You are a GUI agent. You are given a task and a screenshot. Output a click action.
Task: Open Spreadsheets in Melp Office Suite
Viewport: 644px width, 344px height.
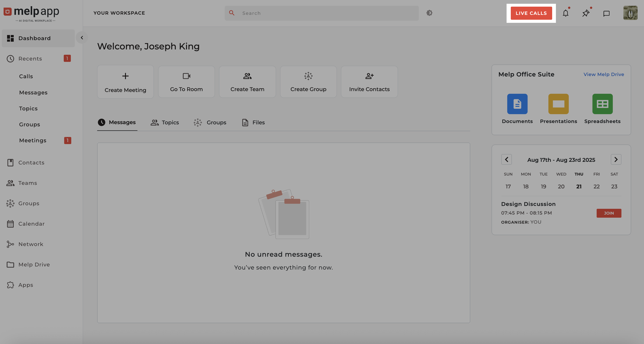(x=602, y=104)
